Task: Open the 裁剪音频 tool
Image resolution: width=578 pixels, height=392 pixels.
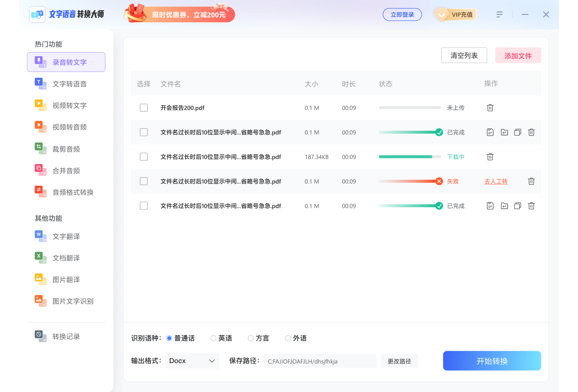Action: tap(66, 149)
